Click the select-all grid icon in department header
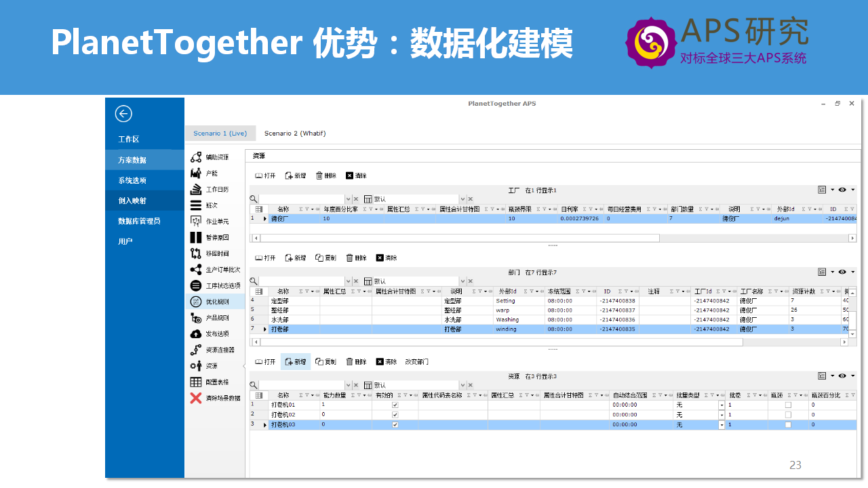868x488 pixels. pyautogui.click(x=258, y=291)
